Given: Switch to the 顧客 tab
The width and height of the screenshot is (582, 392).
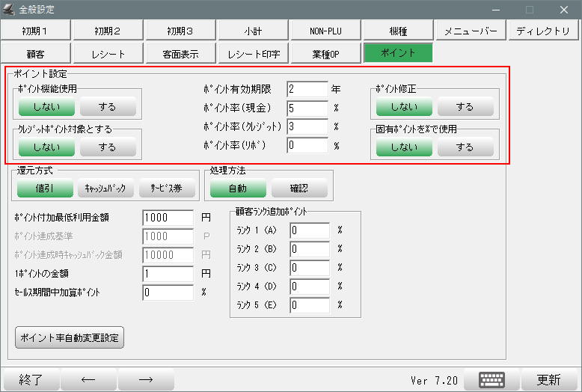Looking at the screenshot, I should tap(36, 54).
